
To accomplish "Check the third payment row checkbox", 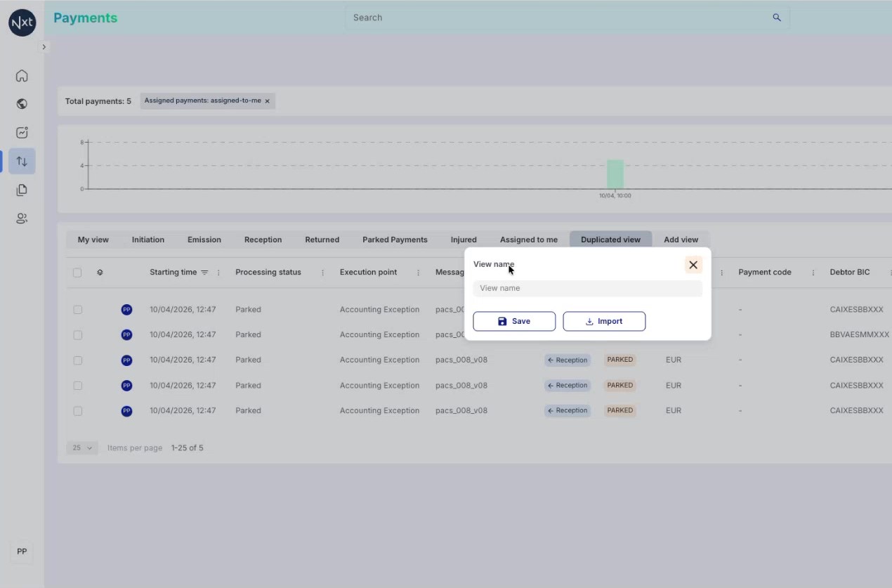I will click(x=77, y=360).
